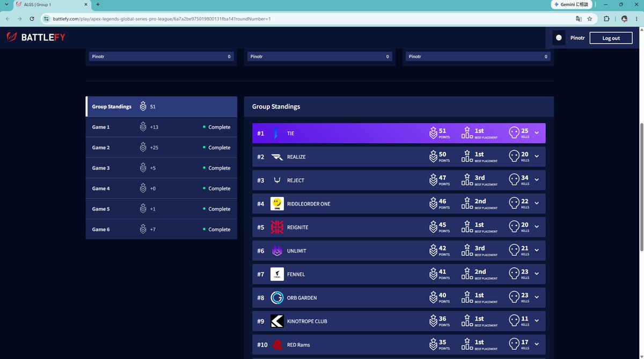The image size is (644, 359).
Task: Click the REIGNITE team logo
Action: pyautogui.click(x=277, y=228)
